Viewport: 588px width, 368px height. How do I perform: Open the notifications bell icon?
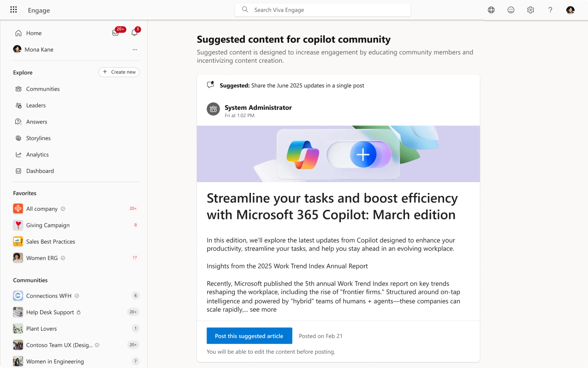(x=134, y=33)
